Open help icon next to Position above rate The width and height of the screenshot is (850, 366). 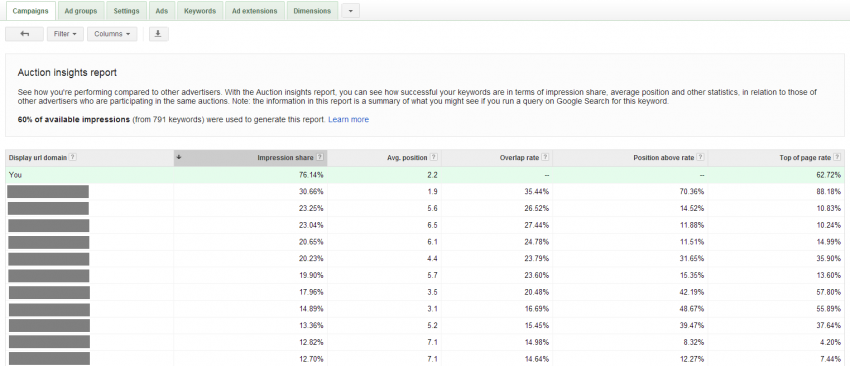coord(700,157)
